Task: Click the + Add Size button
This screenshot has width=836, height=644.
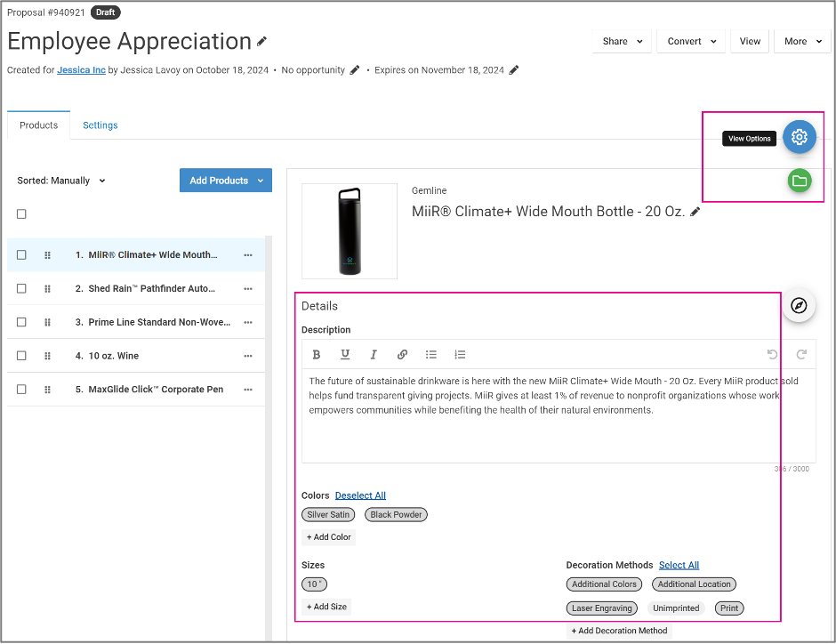Action: pos(326,607)
